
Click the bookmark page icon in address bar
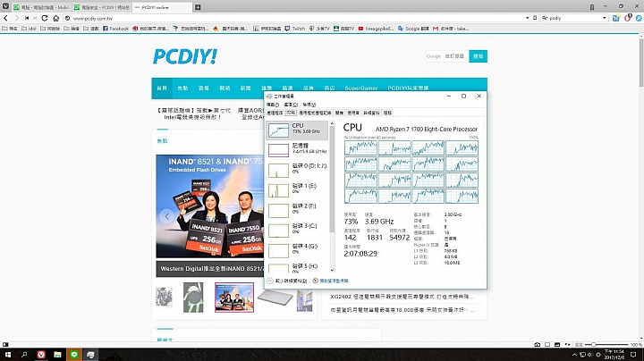pyautogui.click(x=535, y=18)
